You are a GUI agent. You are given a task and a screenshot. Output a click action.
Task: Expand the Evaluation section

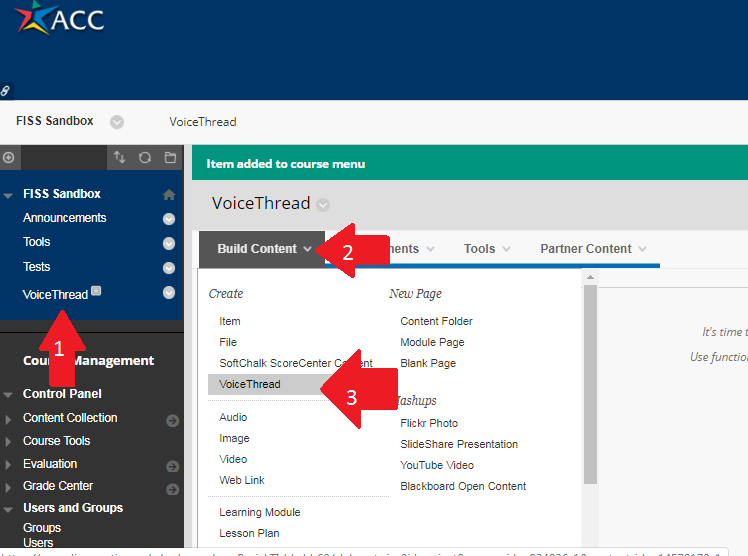click(8, 464)
